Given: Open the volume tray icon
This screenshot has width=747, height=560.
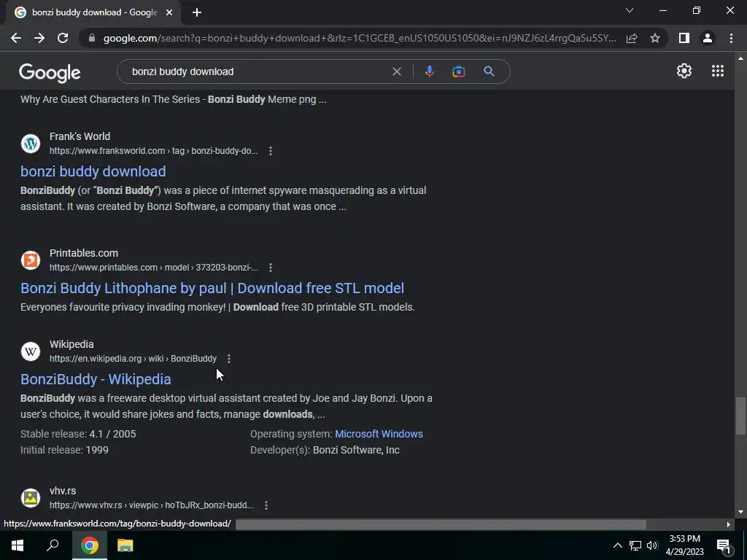Looking at the screenshot, I should coord(652,545).
